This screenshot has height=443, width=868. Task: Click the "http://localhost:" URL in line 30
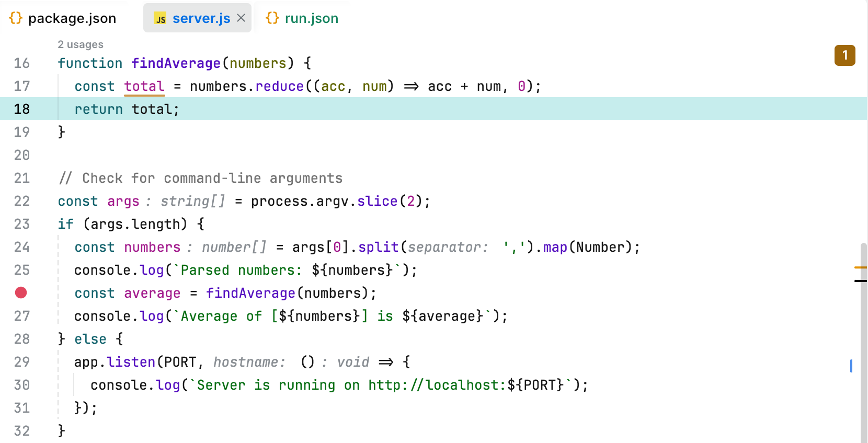tap(438, 385)
